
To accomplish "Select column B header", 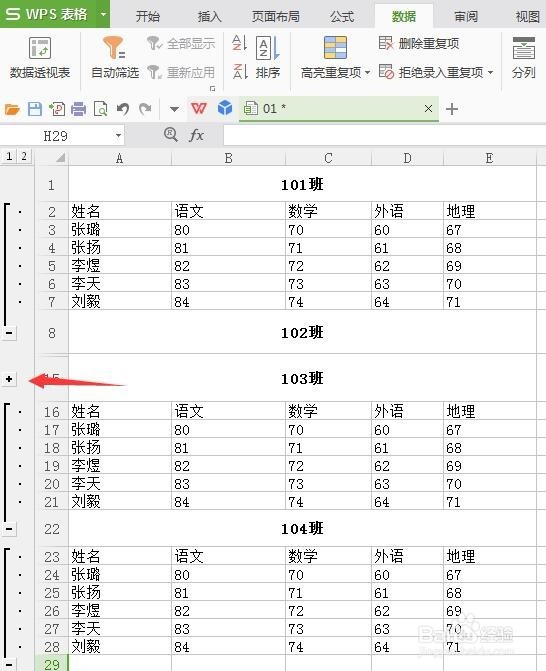I will [228, 158].
